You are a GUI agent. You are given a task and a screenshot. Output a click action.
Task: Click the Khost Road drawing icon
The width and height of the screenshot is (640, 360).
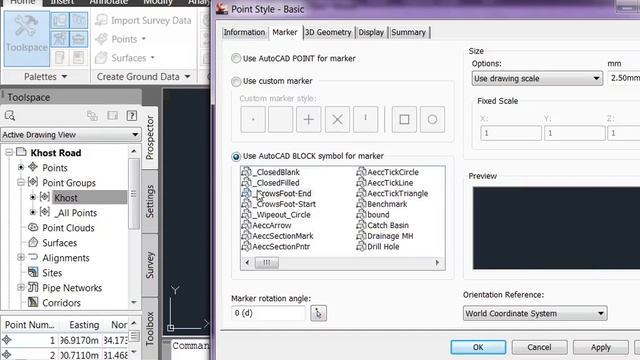coord(21,152)
